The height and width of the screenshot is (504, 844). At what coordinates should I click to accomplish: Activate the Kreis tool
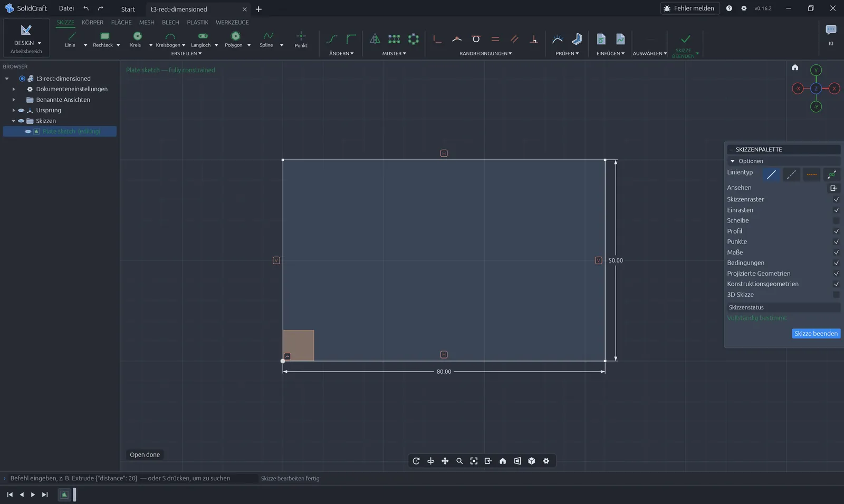pyautogui.click(x=136, y=39)
